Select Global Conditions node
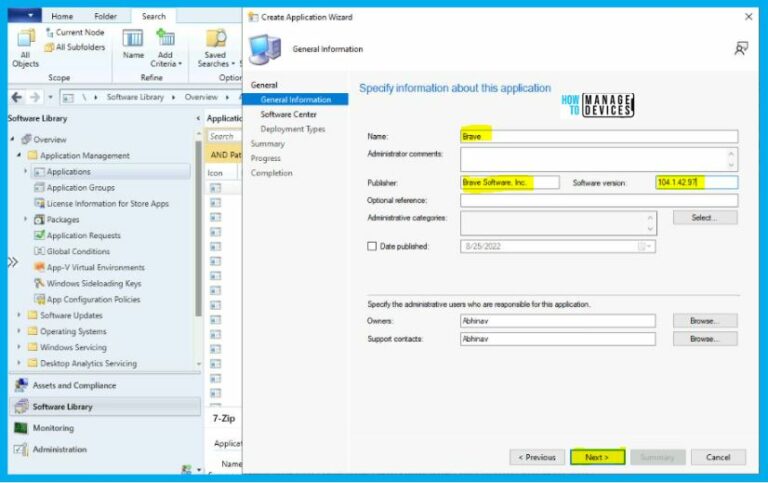This screenshot has width=768, height=483. (78, 251)
